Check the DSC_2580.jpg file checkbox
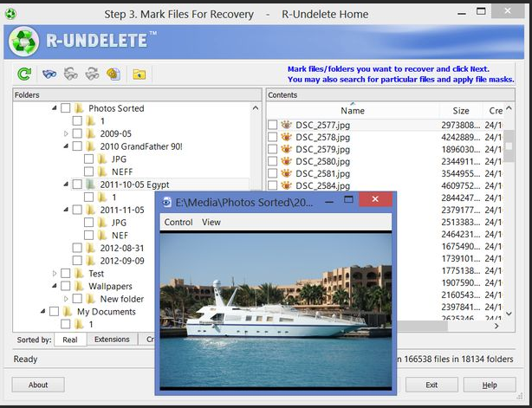Image resolution: width=532 pixels, height=408 pixels. click(x=272, y=161)
